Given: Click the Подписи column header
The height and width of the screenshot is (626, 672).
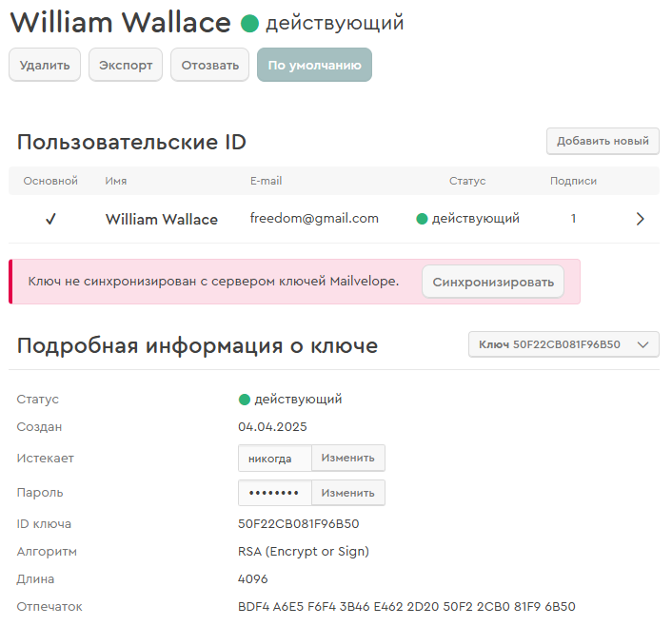Looking at the screenshot, I should coord(573,181).
